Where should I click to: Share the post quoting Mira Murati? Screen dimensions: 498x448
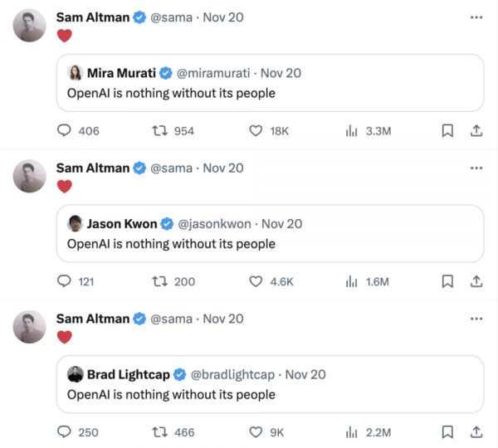click(476, 130)
